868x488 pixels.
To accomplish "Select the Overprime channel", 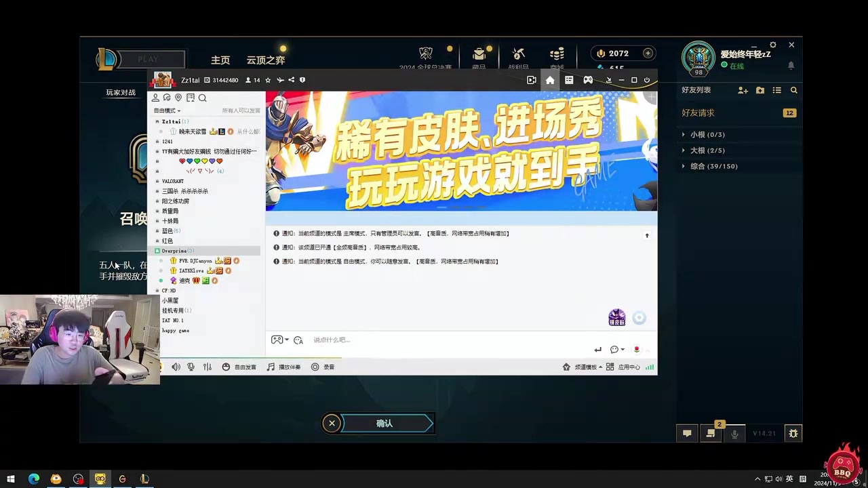I will [174, 251].
